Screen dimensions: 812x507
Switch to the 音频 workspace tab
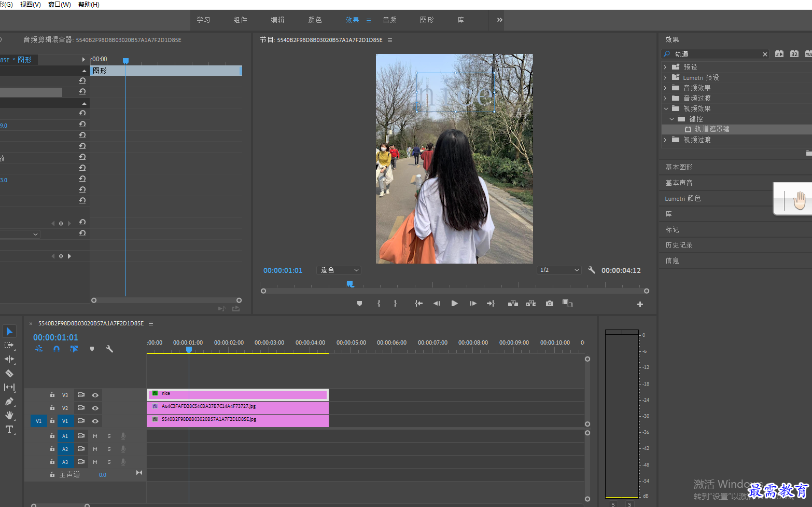pos(389,20)
